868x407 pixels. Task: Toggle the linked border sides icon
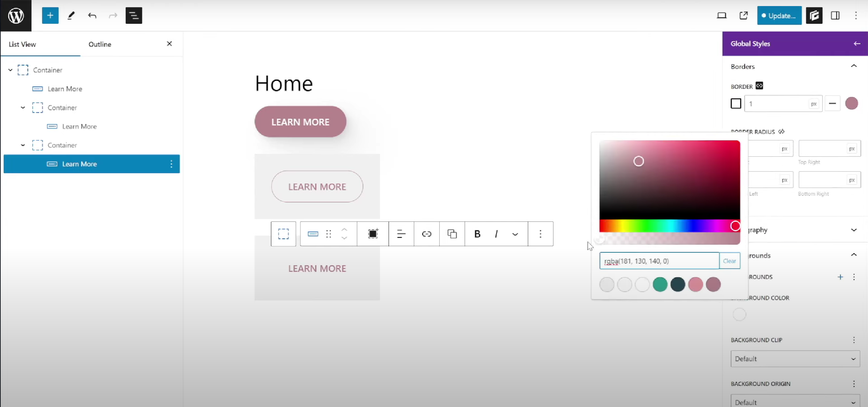point(759,86)
